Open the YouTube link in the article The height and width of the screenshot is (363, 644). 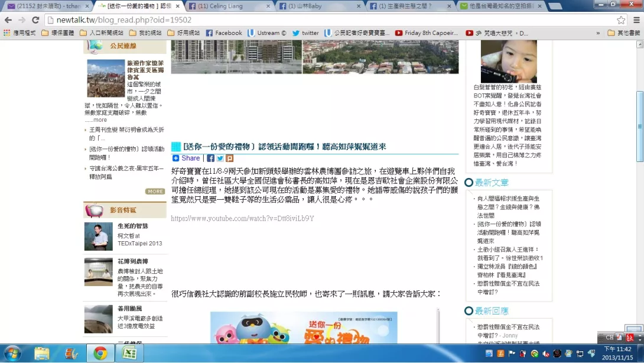242,218
